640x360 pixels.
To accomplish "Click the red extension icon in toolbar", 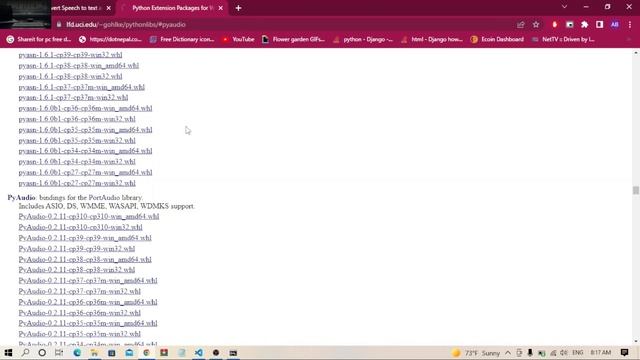I will pyautogui.click(x=554, y=25).
